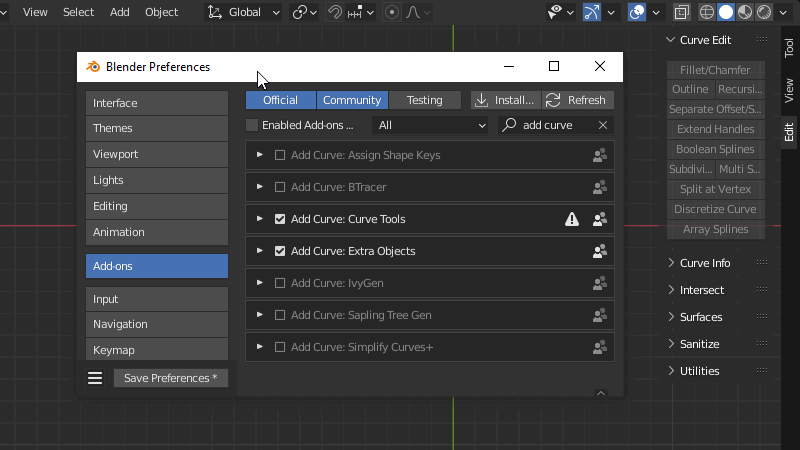The height and width of the screenshot is (450, 800).
Task: Toggle X-ray view icon
Action: [681, 12]
